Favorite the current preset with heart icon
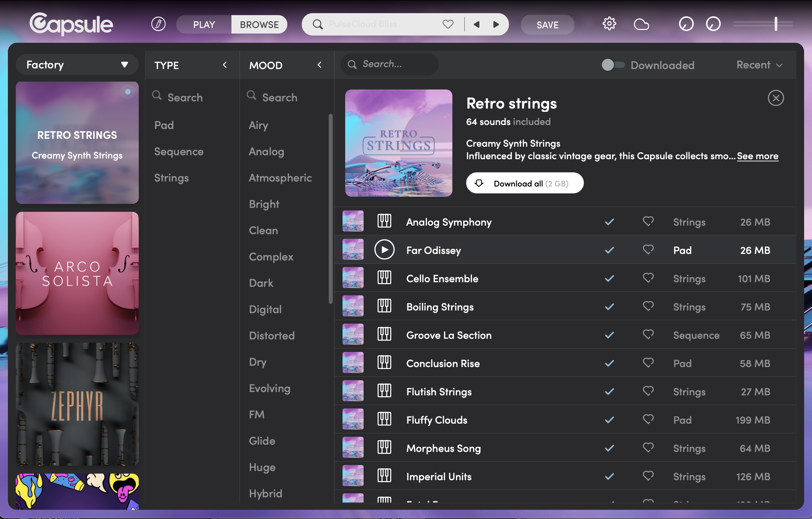 tap(448, 24)
